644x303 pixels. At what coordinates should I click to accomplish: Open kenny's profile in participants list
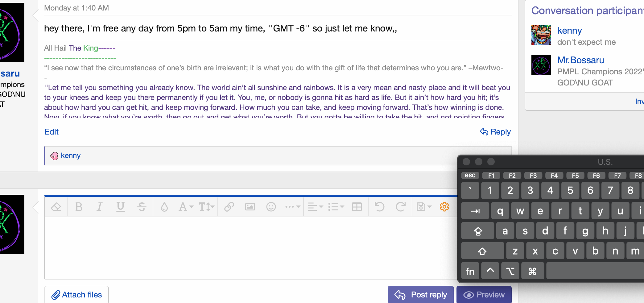click(x=569, y=31)
